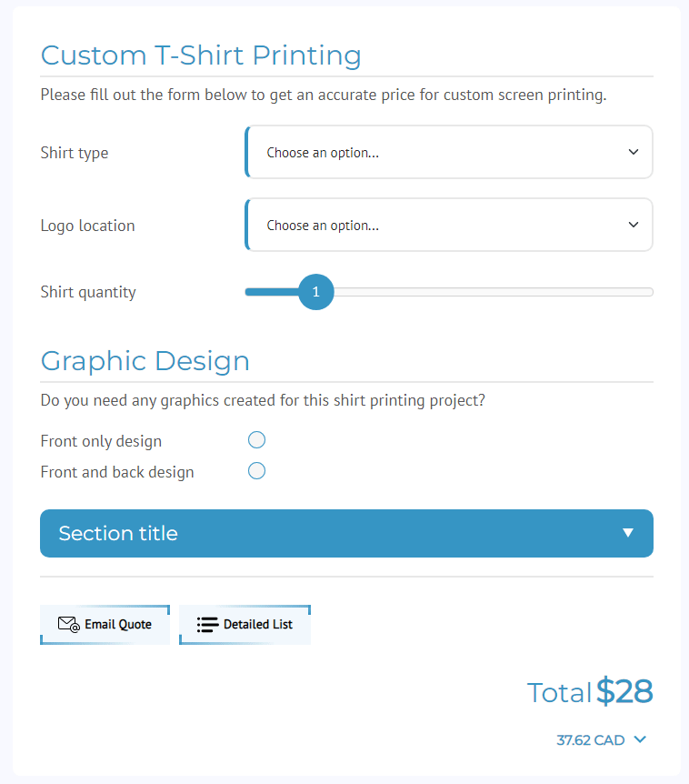Screen dimensions: 689x784
Task: Click the chevron beside 37.62 CAD
Action: (640, 739)
